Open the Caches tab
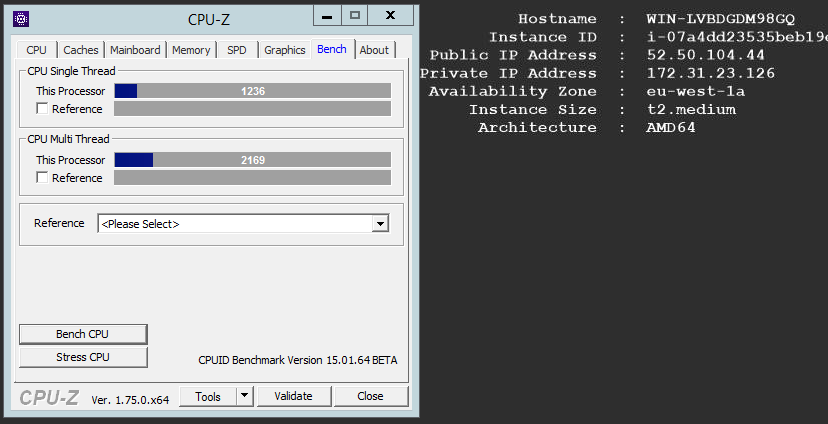The height and width of the screenshot is (424, 828). [x=81, y=50]
